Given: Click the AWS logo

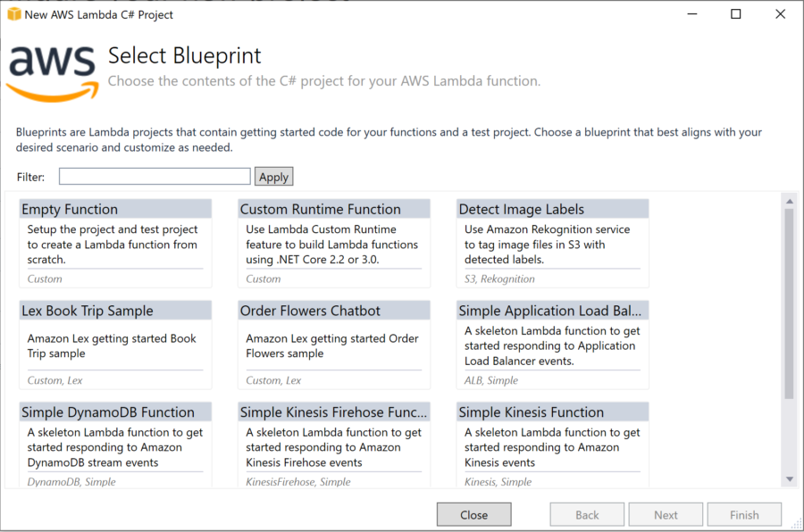Looking at the screenshot, I should (x=53, y=73).
